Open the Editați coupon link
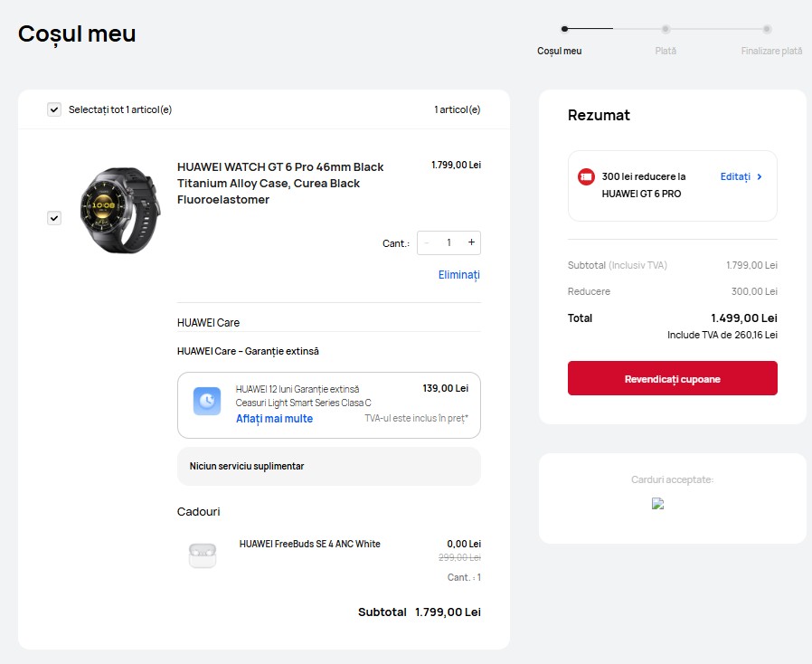The image size is (812, 664). [735, 177]
